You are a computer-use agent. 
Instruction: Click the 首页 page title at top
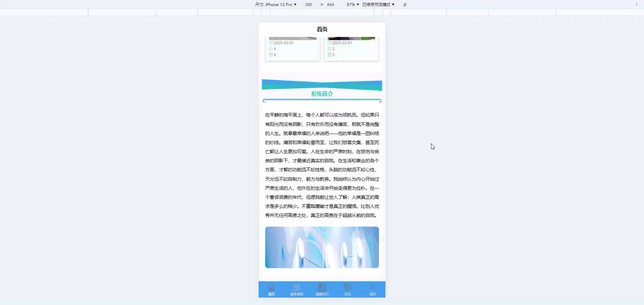(x=322, y=29)
